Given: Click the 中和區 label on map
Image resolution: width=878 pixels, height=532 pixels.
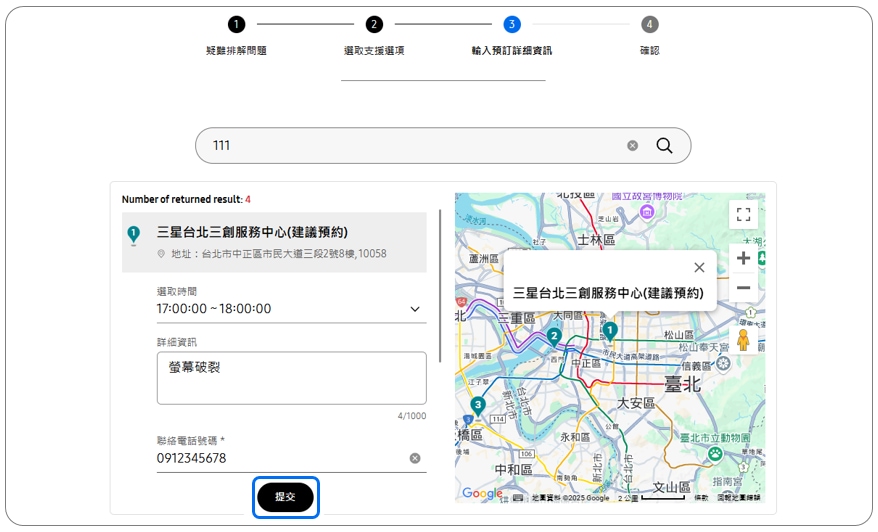Looking at the screenshot, I should click(513, 469).
